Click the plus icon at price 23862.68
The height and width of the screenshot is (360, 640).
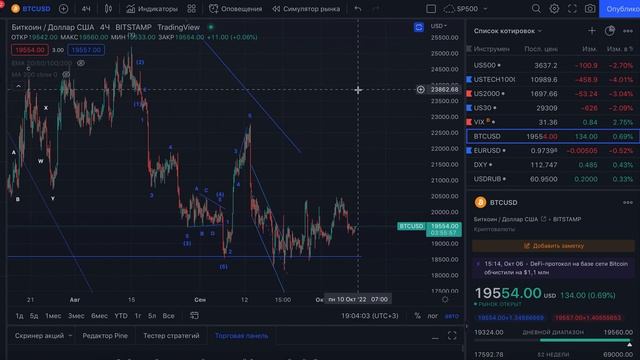pyautogui.click(x=420, y=89)
